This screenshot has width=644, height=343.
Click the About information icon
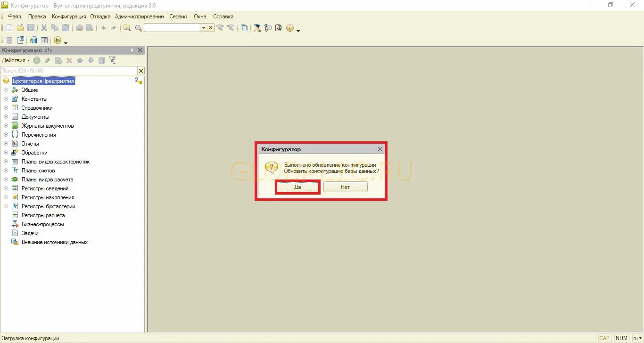pos(289,28)
